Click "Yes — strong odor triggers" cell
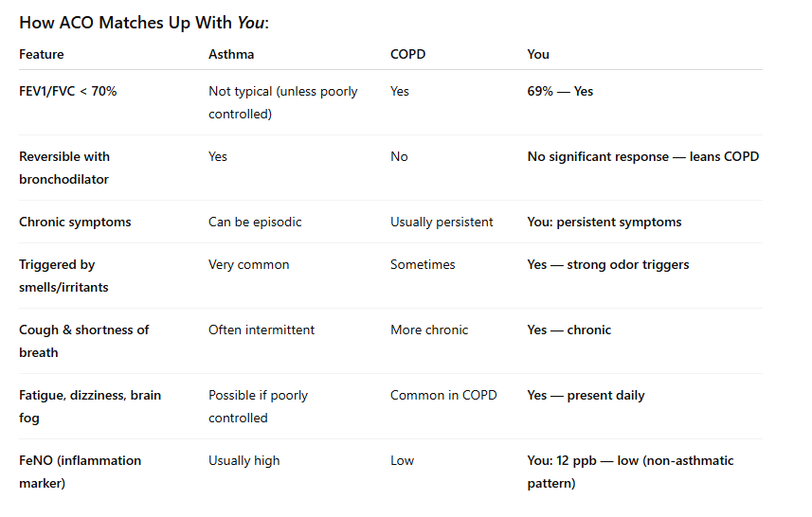Image resolution: width=812 pixels, height=517 pixels. tap(607, 265)
